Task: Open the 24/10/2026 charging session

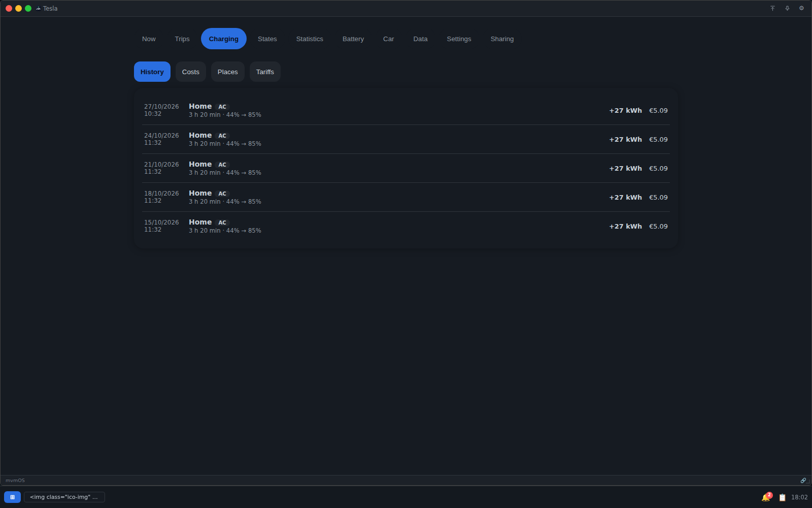Action: coord(406,139)
